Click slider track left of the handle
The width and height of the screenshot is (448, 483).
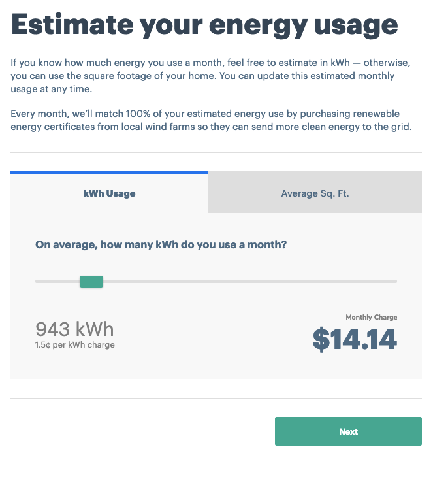pyautogui.click(x=57, y=281)
